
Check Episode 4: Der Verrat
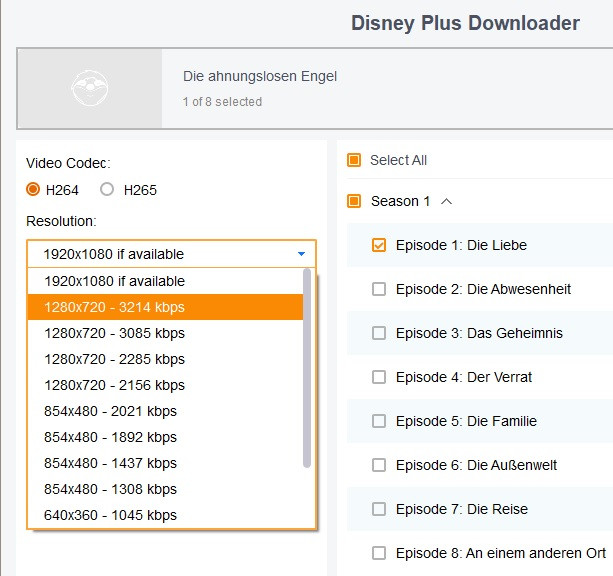[379, 377]
